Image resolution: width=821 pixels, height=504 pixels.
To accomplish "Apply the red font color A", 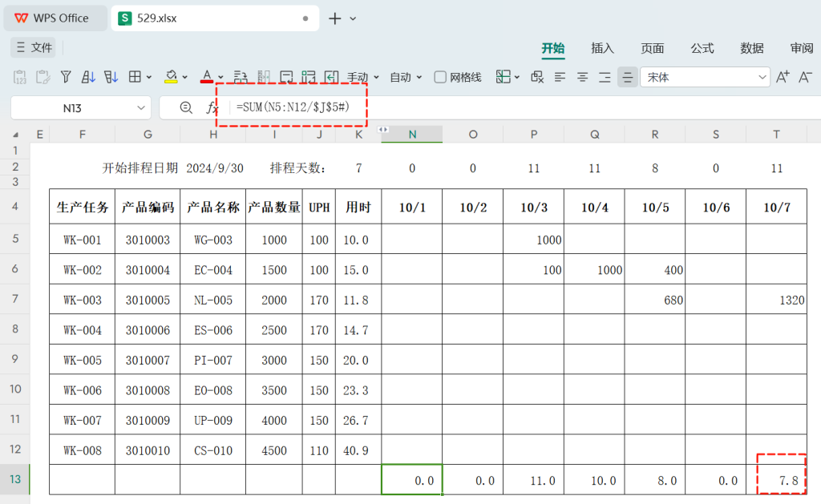I will coord(207,78).
